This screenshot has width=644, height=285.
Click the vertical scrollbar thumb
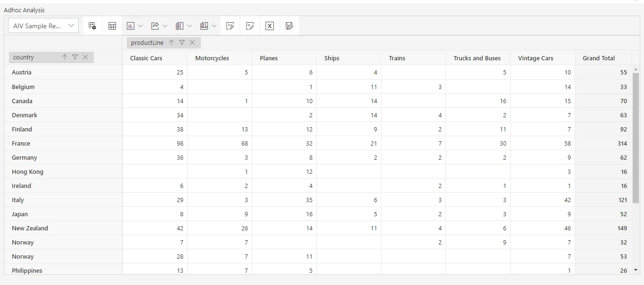tap(636, 138)
